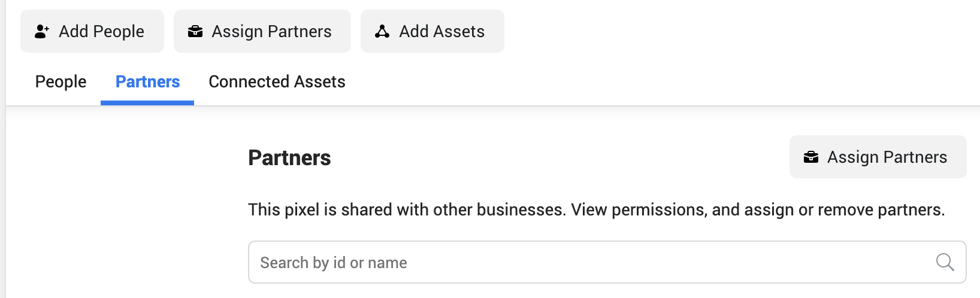
Task: Select the Partners tab
Action: pyautogui.click(x=147, y=82)
